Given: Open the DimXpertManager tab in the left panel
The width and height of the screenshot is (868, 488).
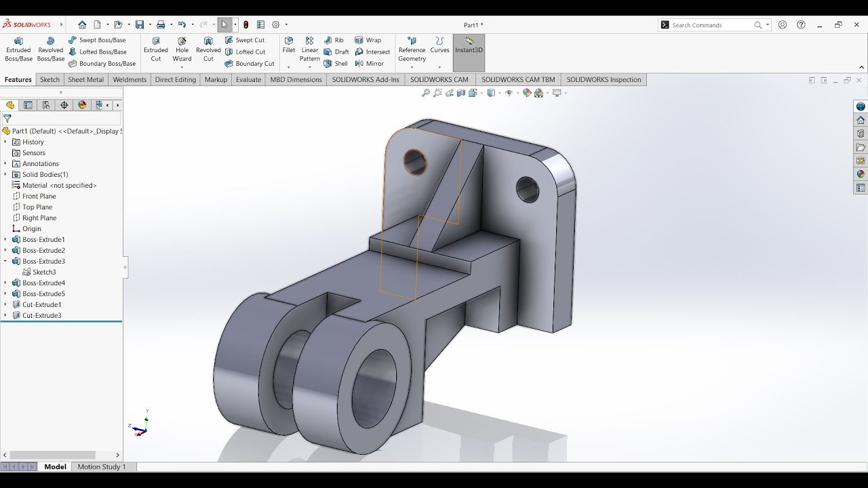Looking at the screenshot, I should coord(64,105).
